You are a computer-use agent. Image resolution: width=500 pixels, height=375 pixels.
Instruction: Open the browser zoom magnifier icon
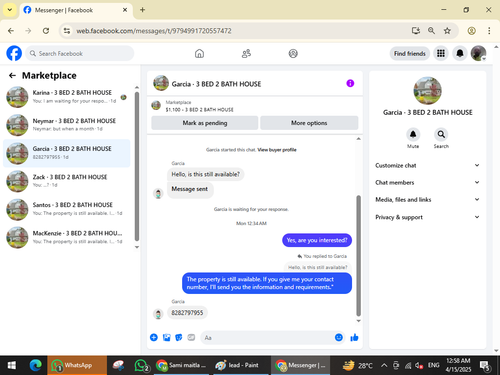tap(431, 31)
